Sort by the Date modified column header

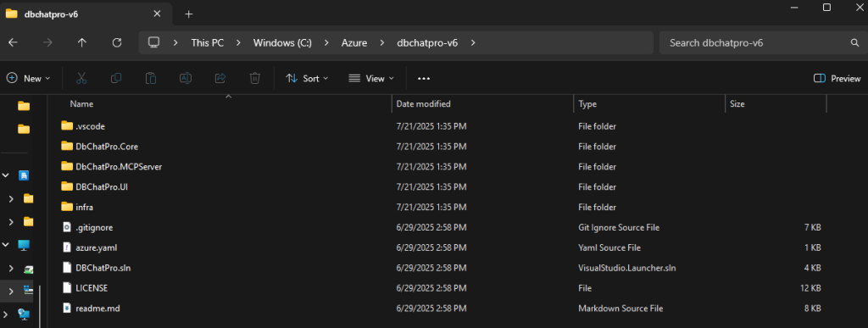[424, 103]
